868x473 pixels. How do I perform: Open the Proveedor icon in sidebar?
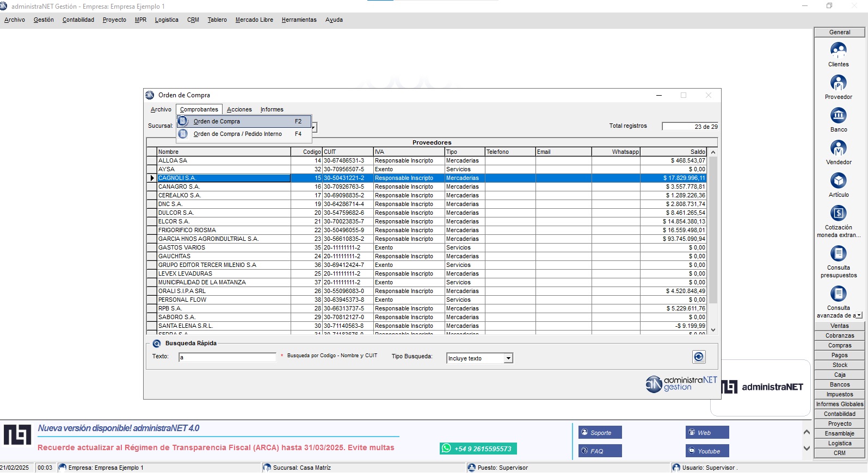click(838, 83)
